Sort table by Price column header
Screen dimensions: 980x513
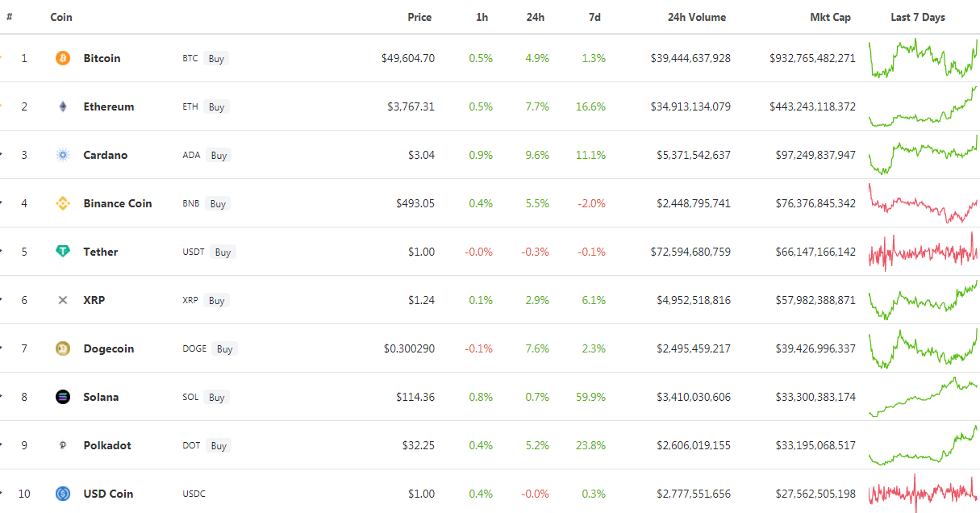coord(419,17)
